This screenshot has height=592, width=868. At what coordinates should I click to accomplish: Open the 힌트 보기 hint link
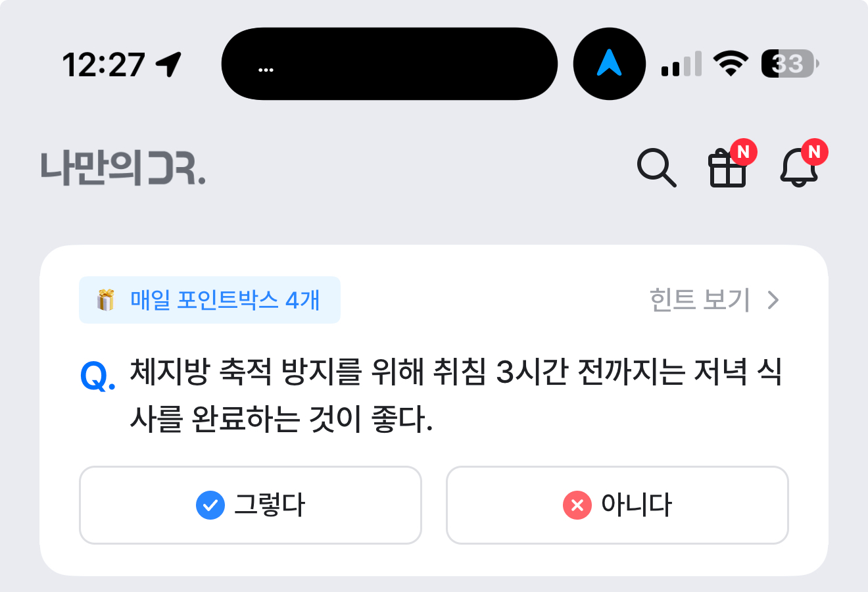point(715,300)
